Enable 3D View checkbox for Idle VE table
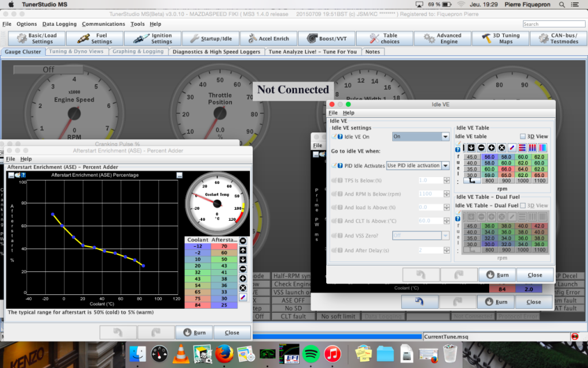The image size is (588, 368). point(523,136)
